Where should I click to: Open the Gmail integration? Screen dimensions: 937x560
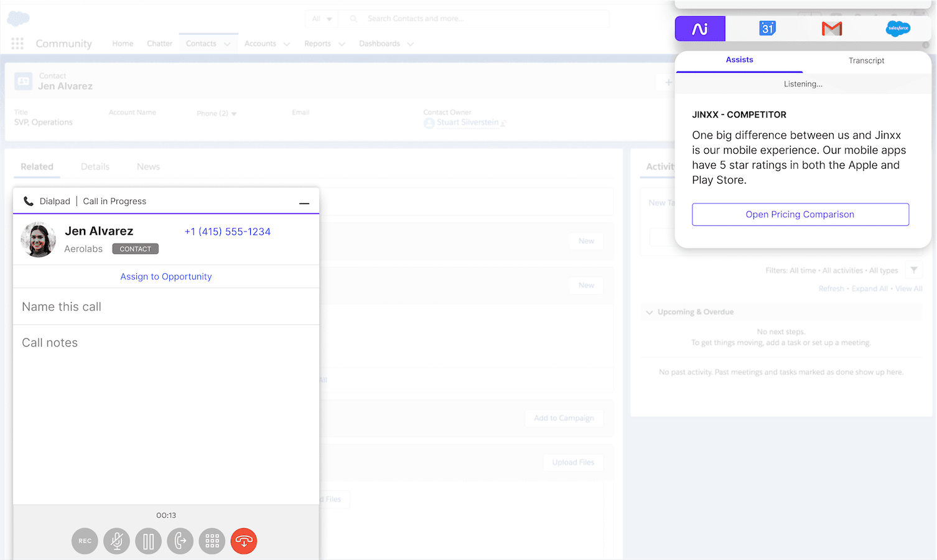click(x=832, y=29)
